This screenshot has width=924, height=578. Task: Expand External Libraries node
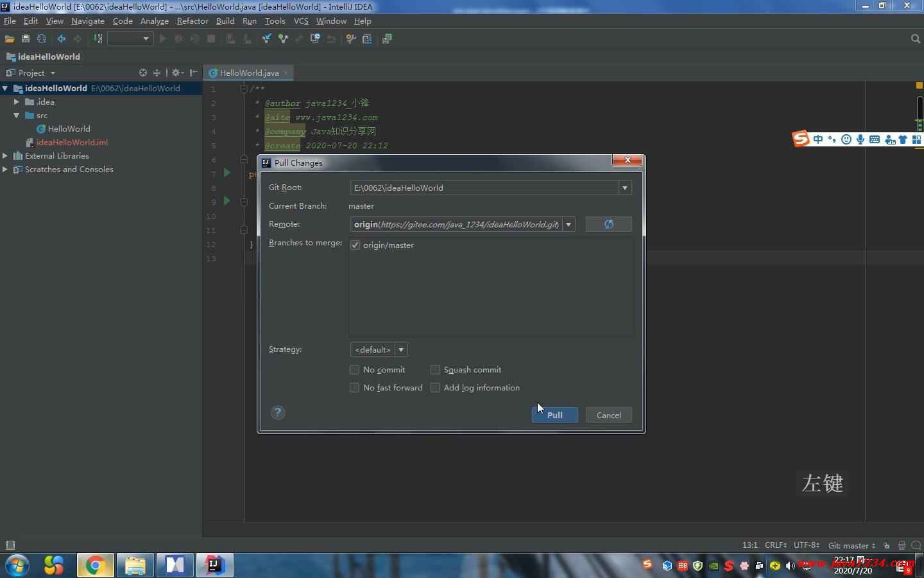pyautogui.click(x=5, y=155)
